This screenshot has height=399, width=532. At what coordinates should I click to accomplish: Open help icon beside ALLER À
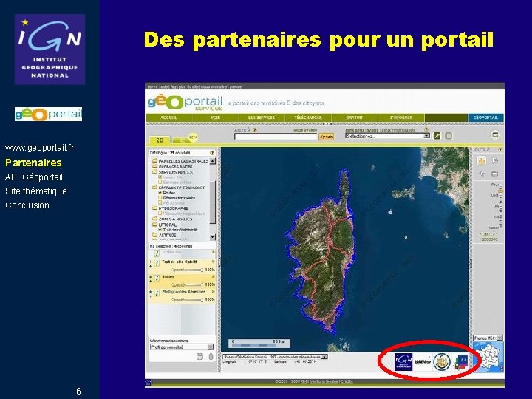[x=254, y=130]
